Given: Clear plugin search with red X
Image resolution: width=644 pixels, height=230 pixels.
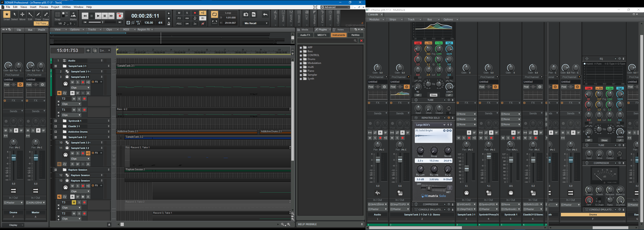Looking at the screenshot, I should pos(361,41).
